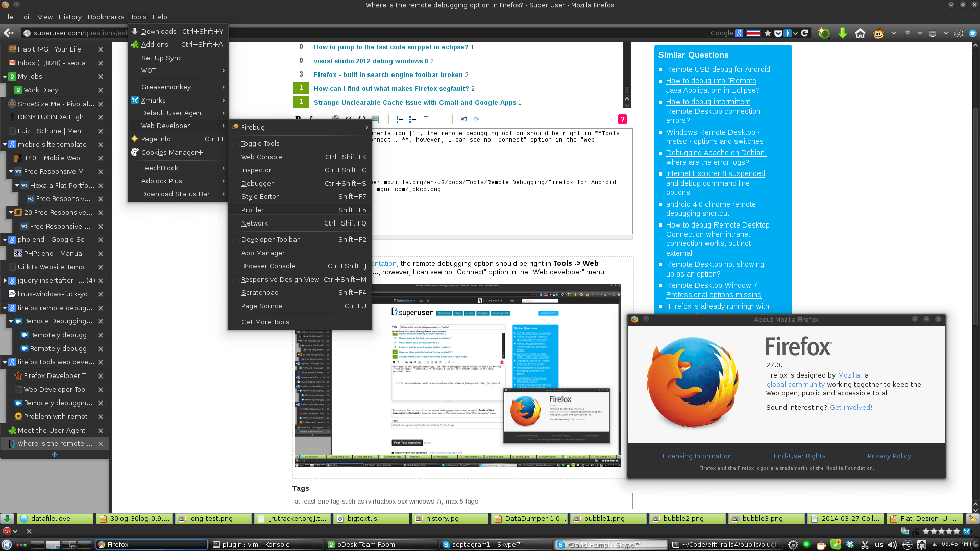Viewport: 980px width, 551px height.
Task: Toggle the Responsive Design View menu item
Action: pyautogui.click(x=300, y=280)
